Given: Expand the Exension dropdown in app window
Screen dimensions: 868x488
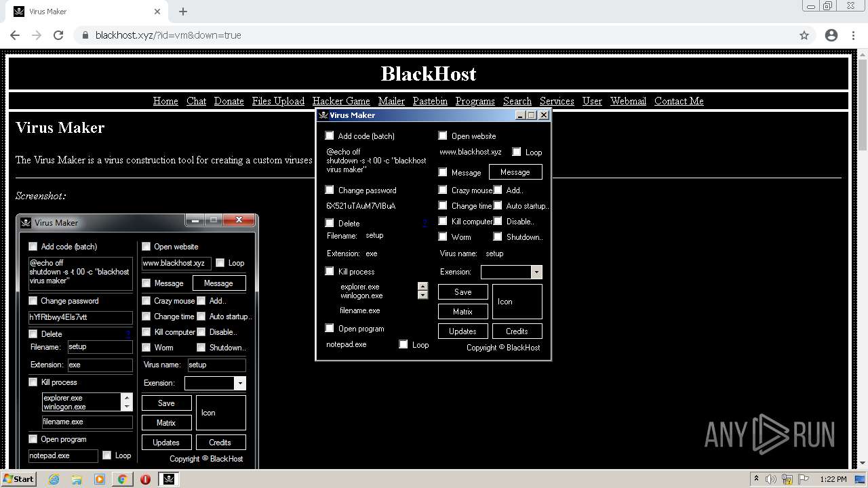Looking at the screenshot, I should click(x=536, y=272).
